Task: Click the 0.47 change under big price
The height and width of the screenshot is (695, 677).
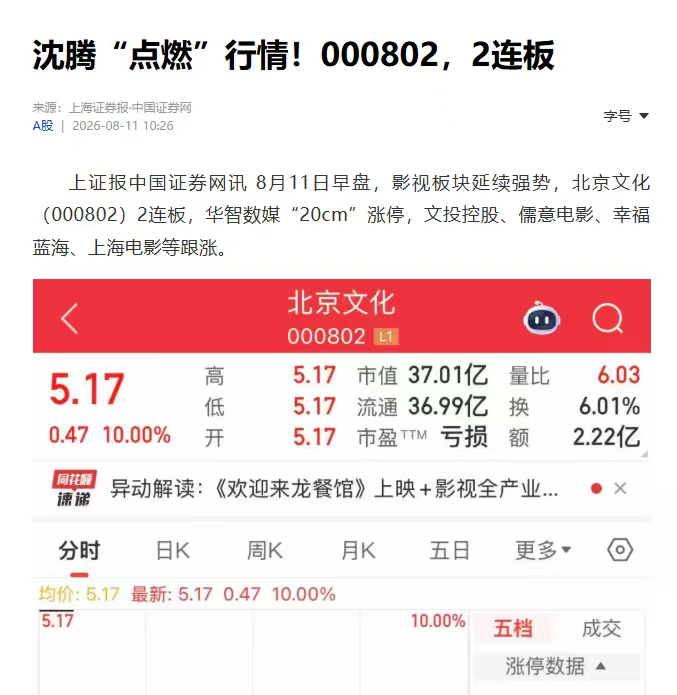Action: coord(68,435)
